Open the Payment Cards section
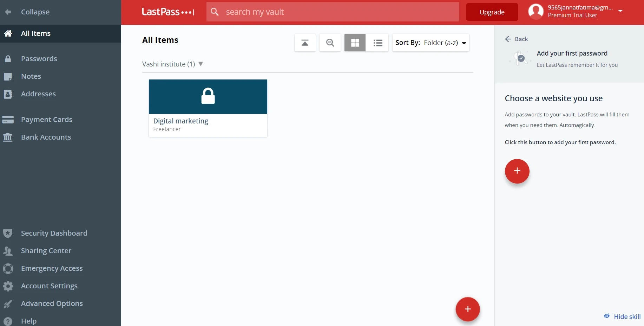The image size is (644, 326). point(47,119)
